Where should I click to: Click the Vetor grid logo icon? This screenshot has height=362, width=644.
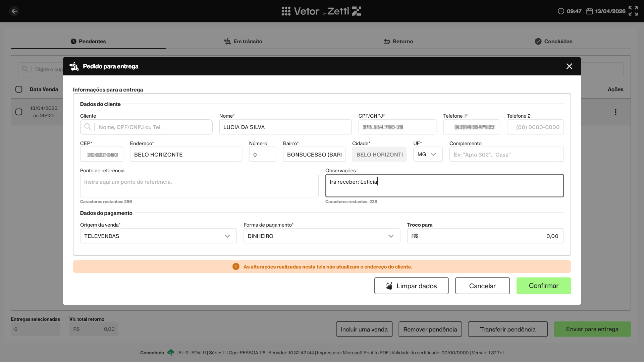[286, 11]
